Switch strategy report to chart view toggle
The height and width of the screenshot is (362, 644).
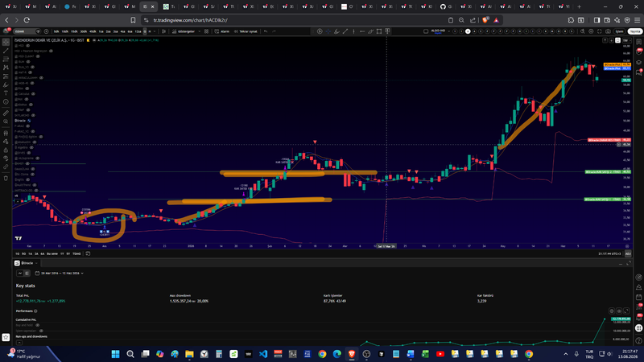click(x=19, y=273)
